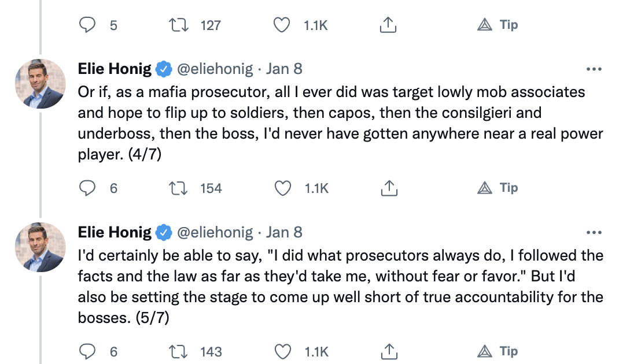Open @eliehonig handle on the 5/7 tweet
Screen dimensions: 619x364
[215, 232]
